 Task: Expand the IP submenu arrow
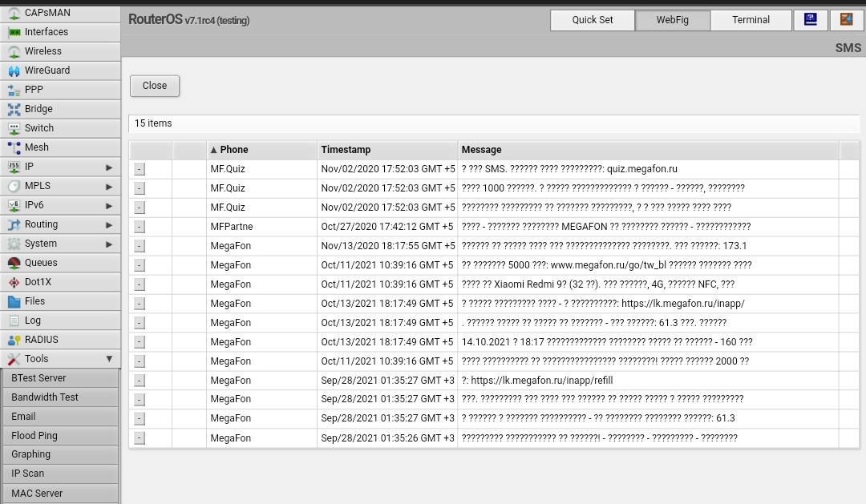click(x=109, y=167)
